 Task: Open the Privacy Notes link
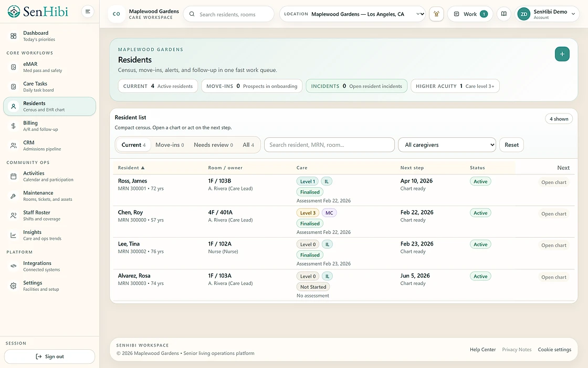(x=517, y=350)
